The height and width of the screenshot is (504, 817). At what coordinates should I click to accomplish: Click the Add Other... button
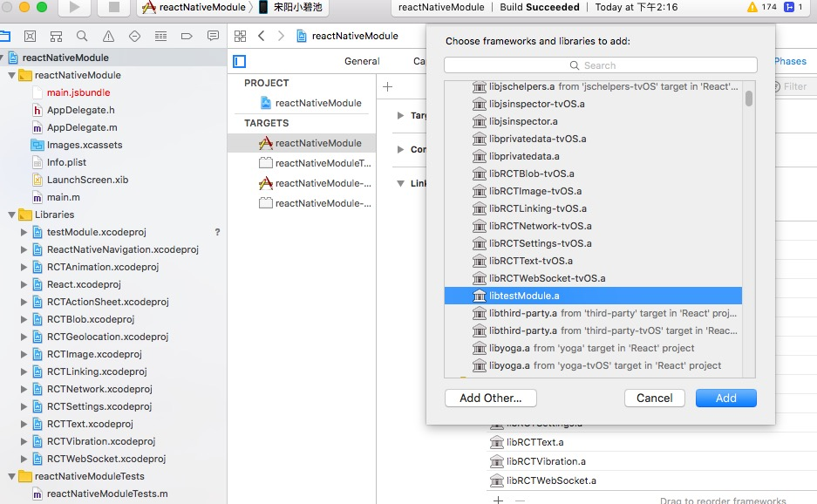point(490,398)
